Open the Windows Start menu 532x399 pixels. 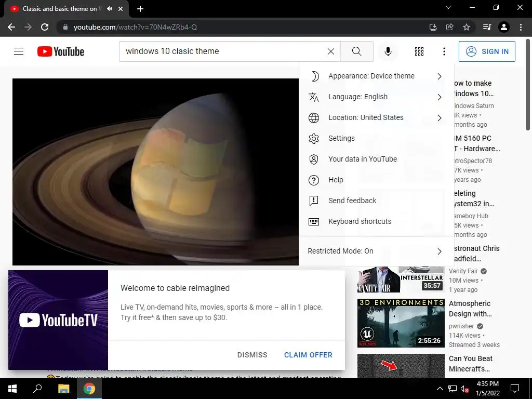(x=12, y=389)
